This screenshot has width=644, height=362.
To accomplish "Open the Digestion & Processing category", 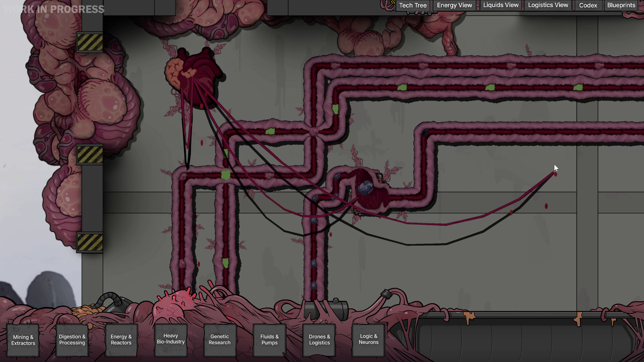I will [x=72, y=340].
